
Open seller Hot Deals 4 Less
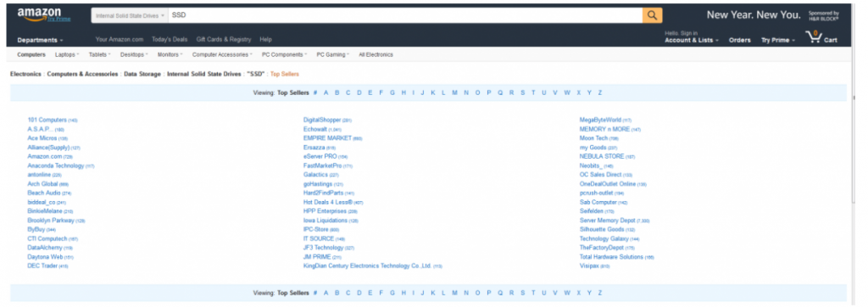(x=328, y=202)
